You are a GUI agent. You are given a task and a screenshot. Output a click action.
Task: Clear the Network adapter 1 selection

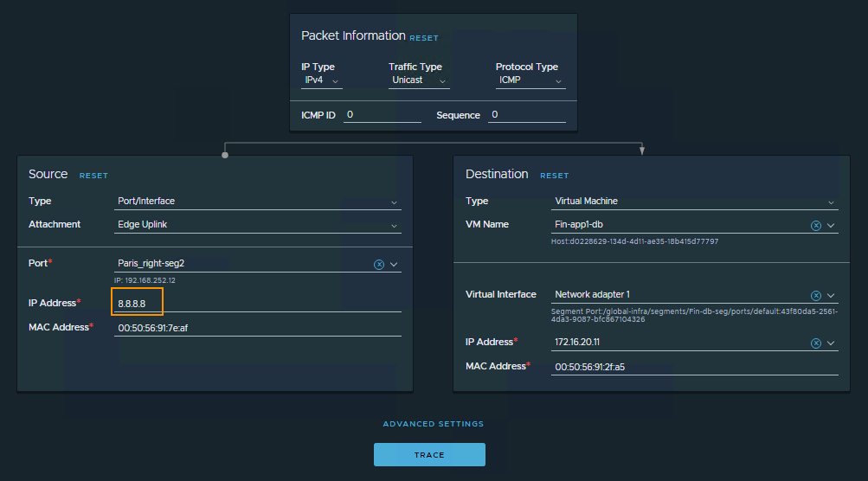pos(815,295)
